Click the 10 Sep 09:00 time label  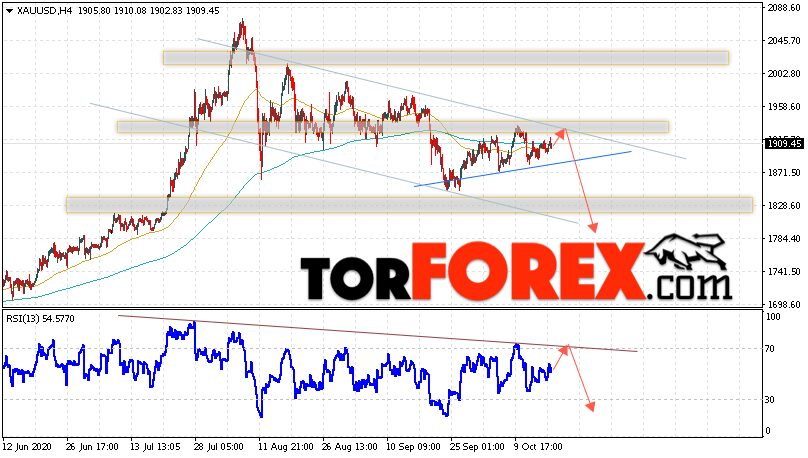click(413, 446)
